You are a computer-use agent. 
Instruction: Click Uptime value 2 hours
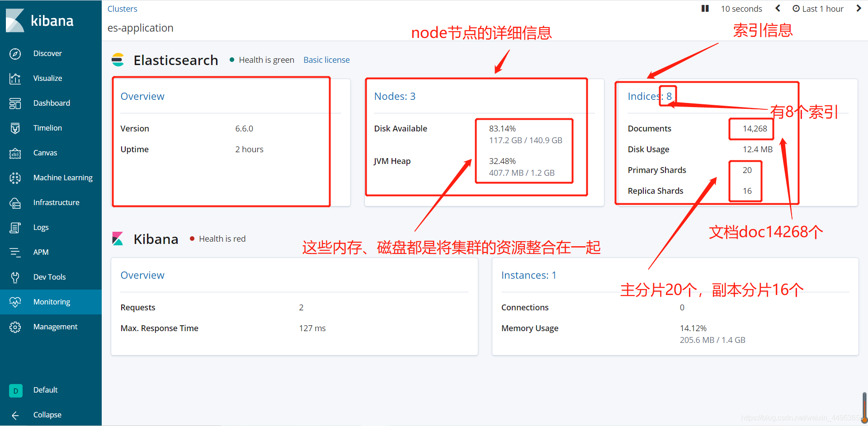[x=249, y=150]
